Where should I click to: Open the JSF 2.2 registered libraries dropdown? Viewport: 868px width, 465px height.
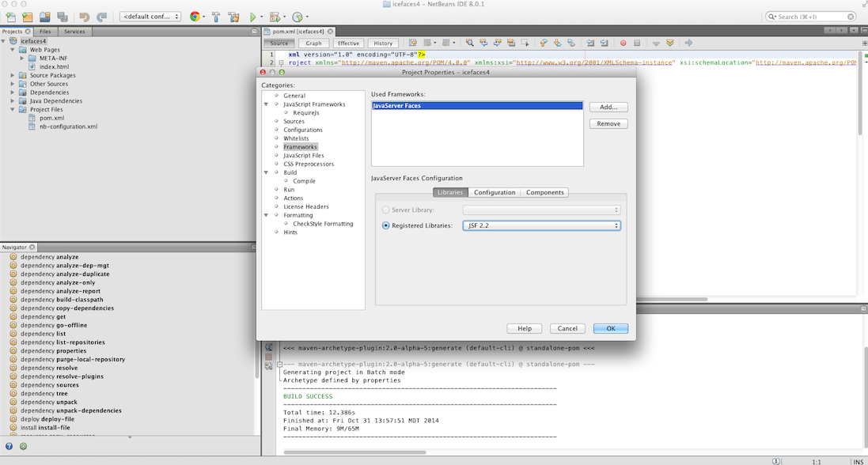tap(541, 225)
